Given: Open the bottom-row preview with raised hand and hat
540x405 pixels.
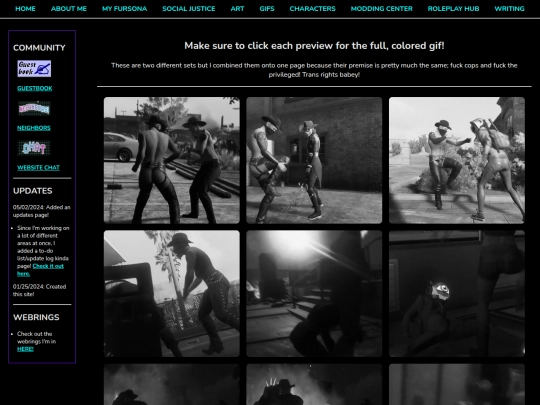Looking at the screenshot, I should [314, 384].
